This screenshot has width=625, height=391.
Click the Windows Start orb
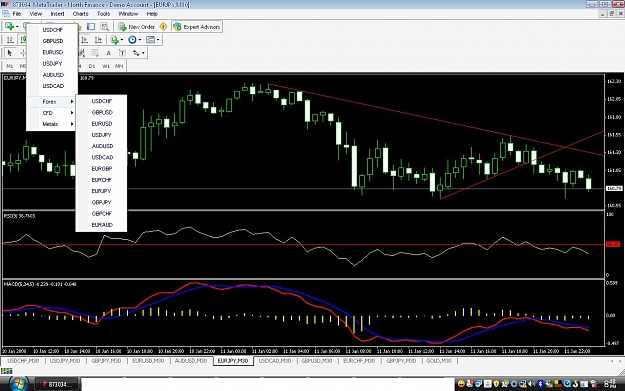click(18, 384)
